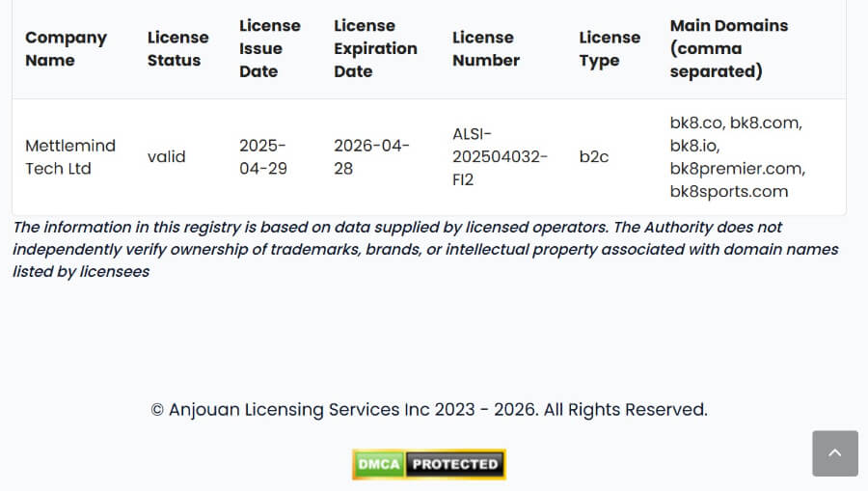The image size is (868, 491).
Task: Click the b2c license type value
Action: click(594, 157)
